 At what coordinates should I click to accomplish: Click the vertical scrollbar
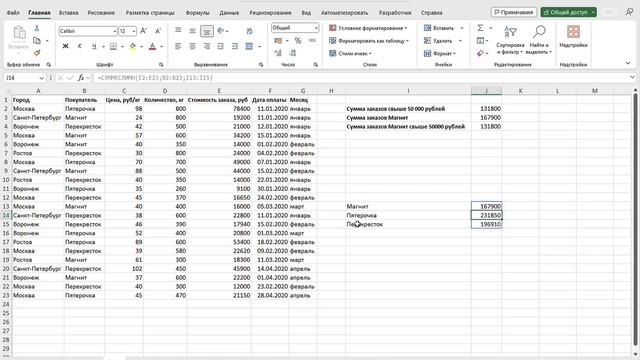pyautogui.click(x=635, y=220)
